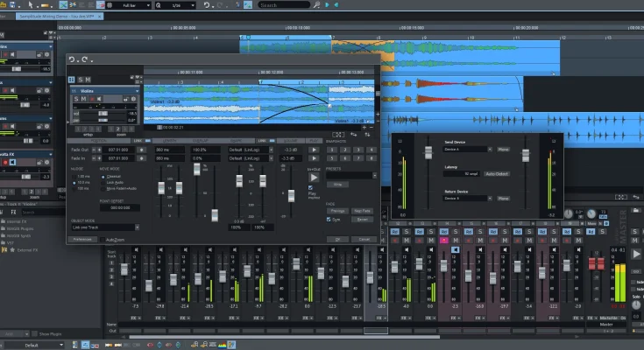Screen dimensions: 644x350
Task: Play the Fade Out preview
Action: coord(315,150)
